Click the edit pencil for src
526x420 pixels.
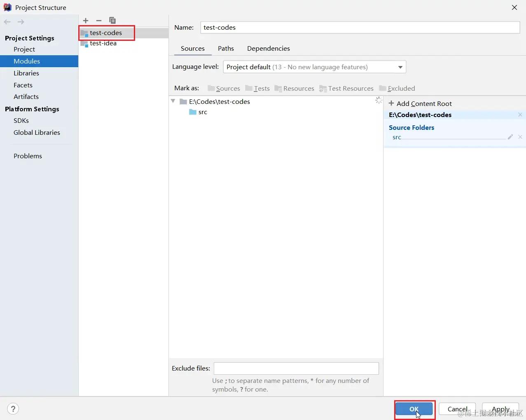(510, 137)
